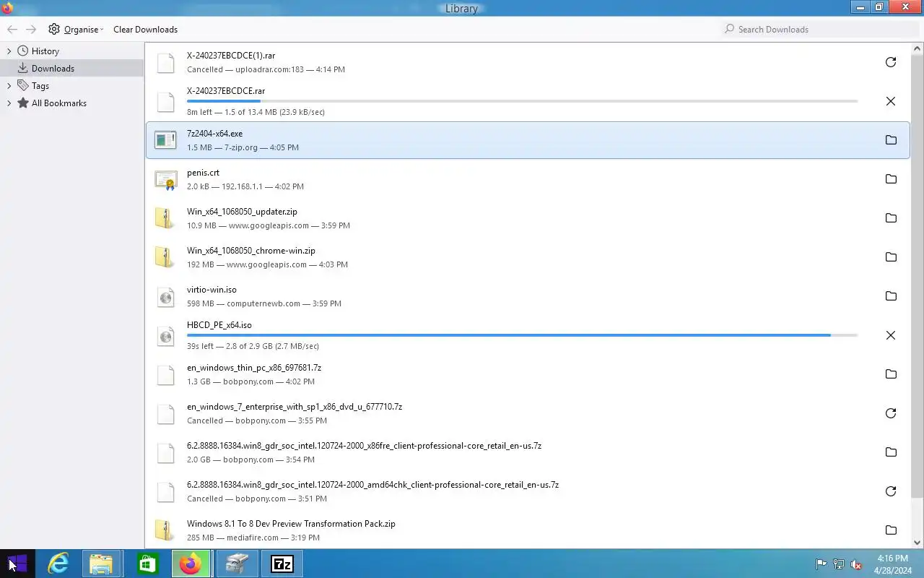Click '8m left — 1.5 of 13.4 MB' status
Viewport: 924px width, 578px height.
point(256,112)
